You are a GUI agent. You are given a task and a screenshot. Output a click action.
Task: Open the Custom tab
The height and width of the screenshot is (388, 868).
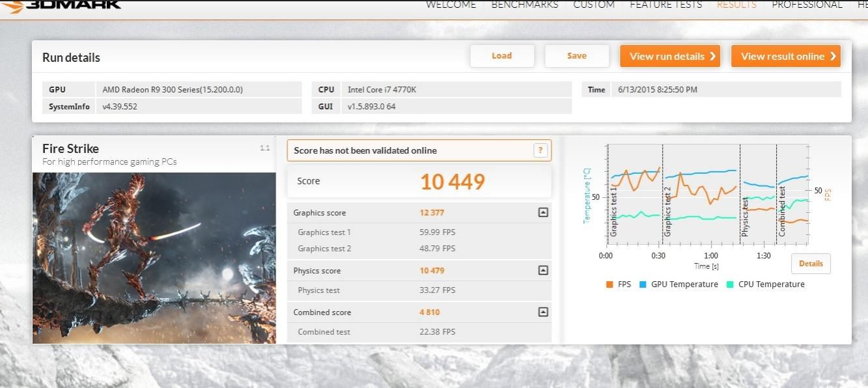(593, 5)
